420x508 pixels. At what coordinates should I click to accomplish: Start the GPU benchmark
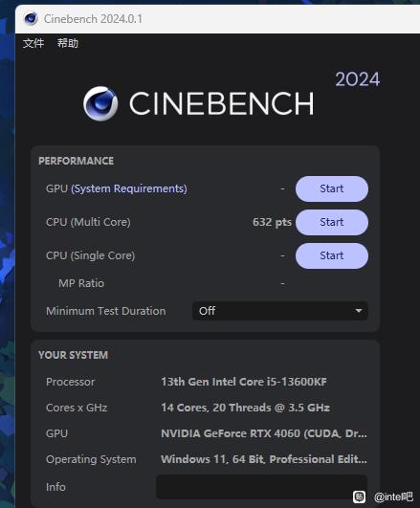tap(332, 188)
